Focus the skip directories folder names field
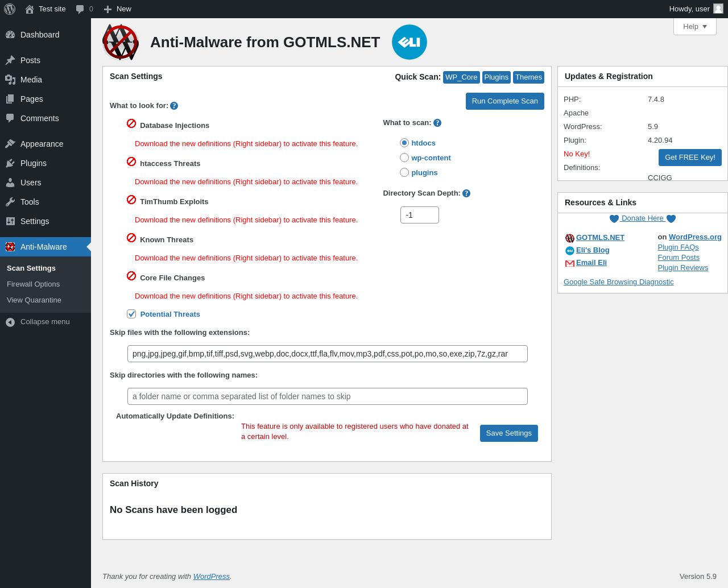 click(x=328, y=396)
